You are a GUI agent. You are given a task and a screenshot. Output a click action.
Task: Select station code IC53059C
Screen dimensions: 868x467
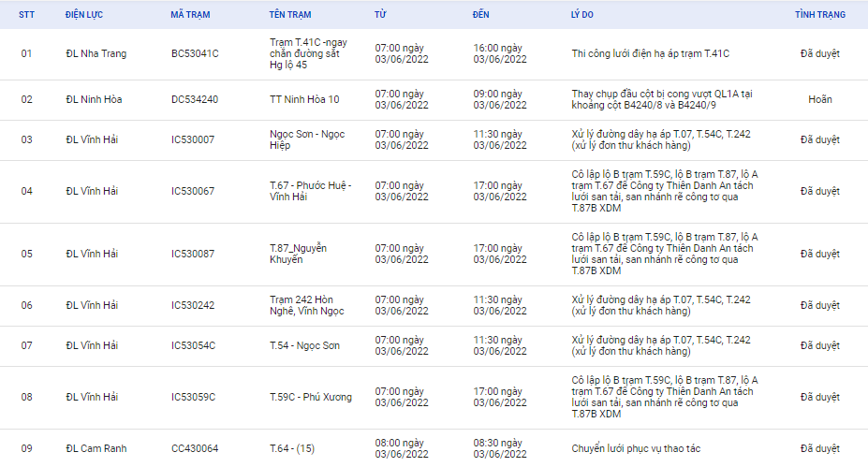pyautogui.click(x=193, y=398)
